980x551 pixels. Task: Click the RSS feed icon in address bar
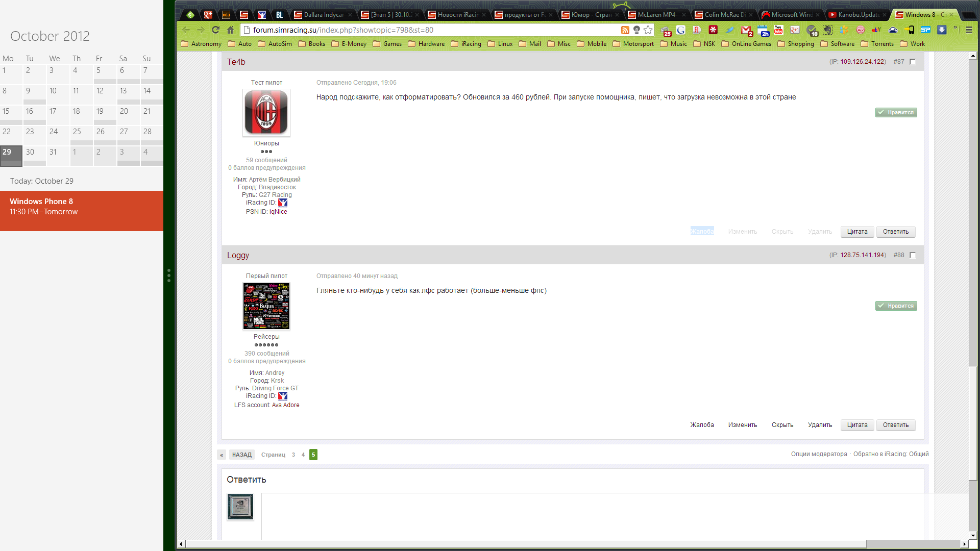coord(625,30)
